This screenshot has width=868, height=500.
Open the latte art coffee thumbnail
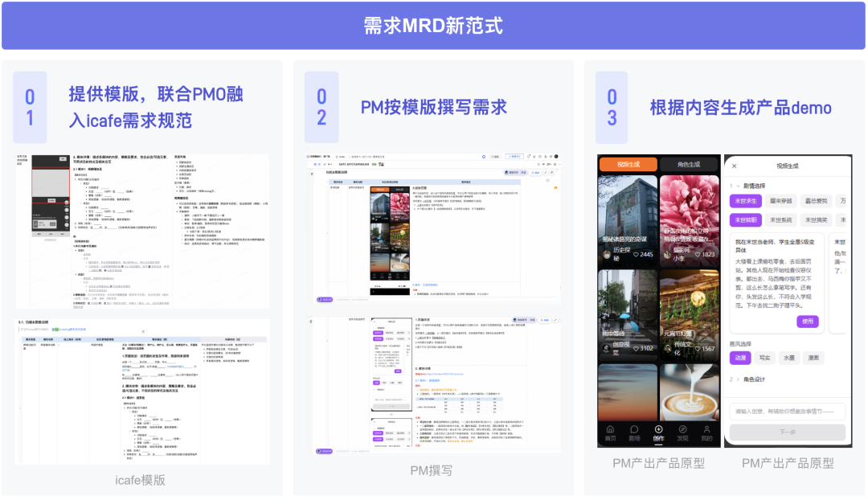coord(690,392)
